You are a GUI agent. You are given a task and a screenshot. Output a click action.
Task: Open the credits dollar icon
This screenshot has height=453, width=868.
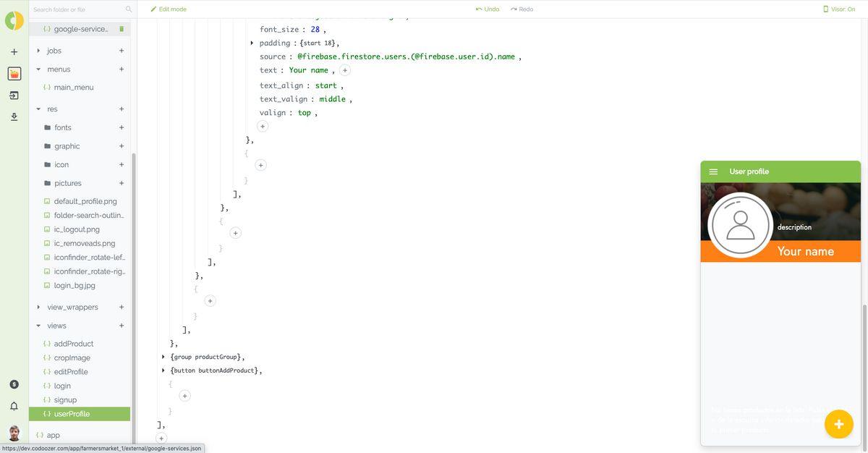pyautogui.click(x=14, y=384)
